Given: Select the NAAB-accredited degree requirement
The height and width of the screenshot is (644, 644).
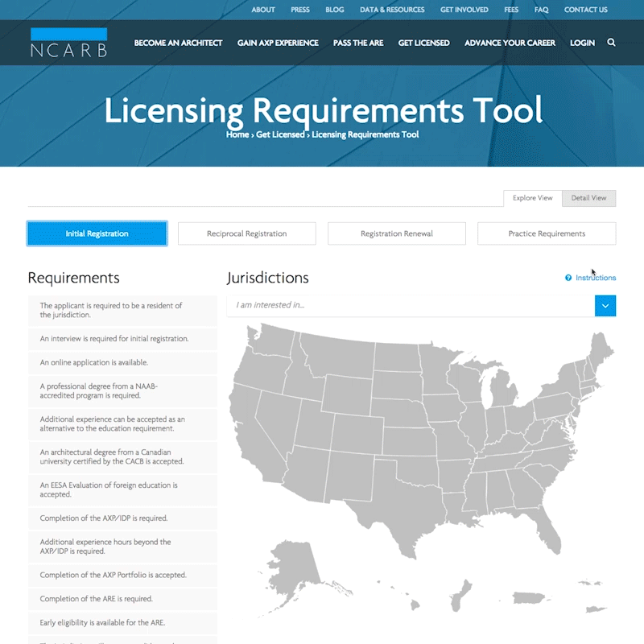Looking at the screenshot, I should (x=122, y=391).
